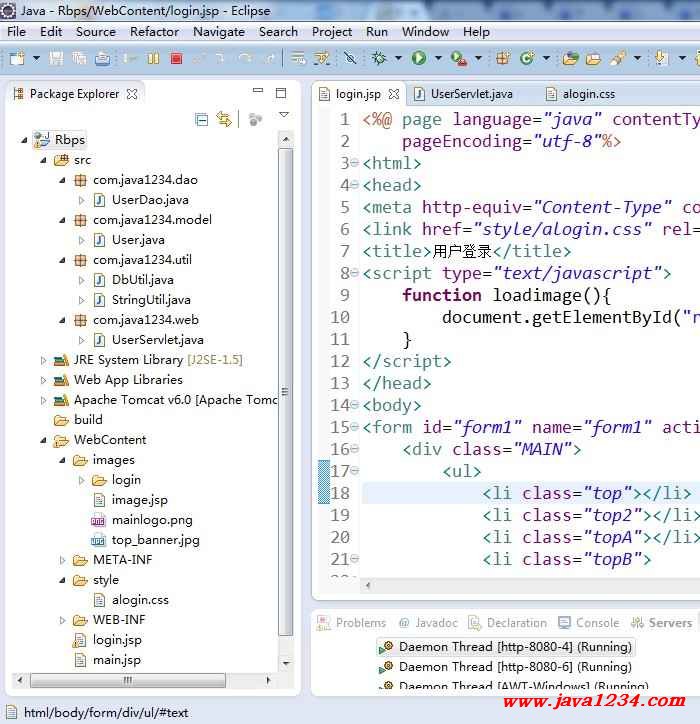Image resolution: width=700 pixels, height=724 pixels.
Task: Open the Problems view tab
Action: point(352,623)
